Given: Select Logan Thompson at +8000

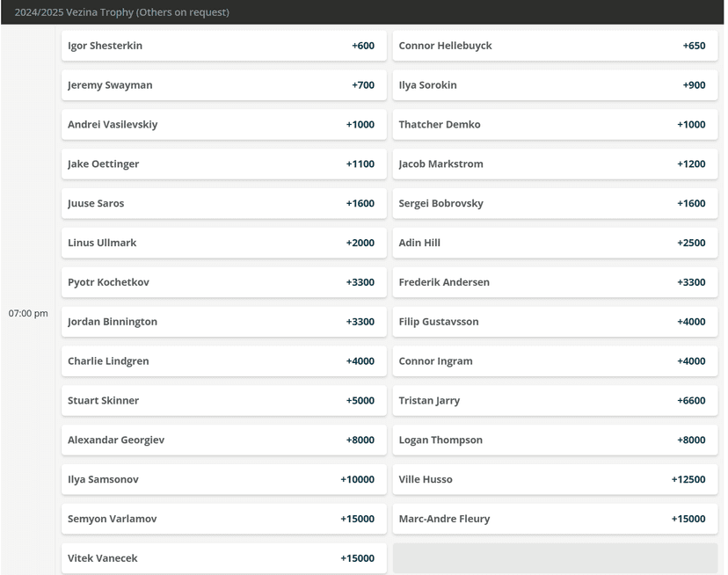Looking at the screenshot, I should (555, 440).
